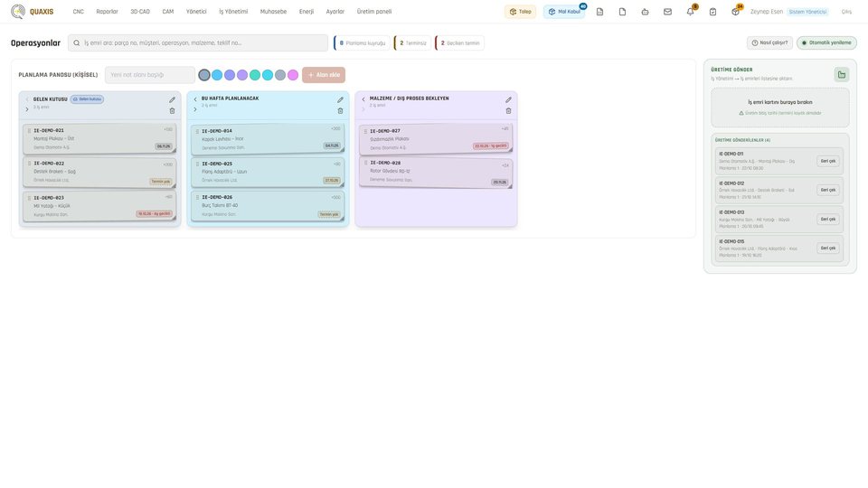Open the İş Yönetimi menu
868x488 pixels.
[x=233, y=12]
